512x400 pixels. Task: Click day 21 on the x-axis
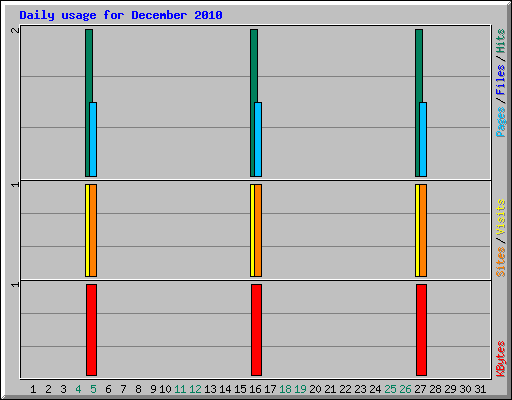tap(330, 389)
